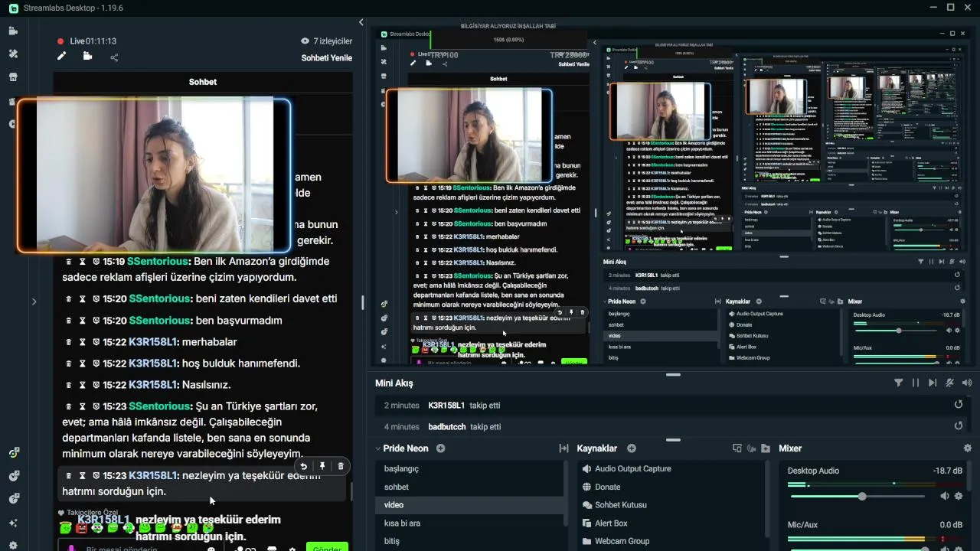Click the eye viewer count icon
The image size is (980, 551).
tap(305, 41)
